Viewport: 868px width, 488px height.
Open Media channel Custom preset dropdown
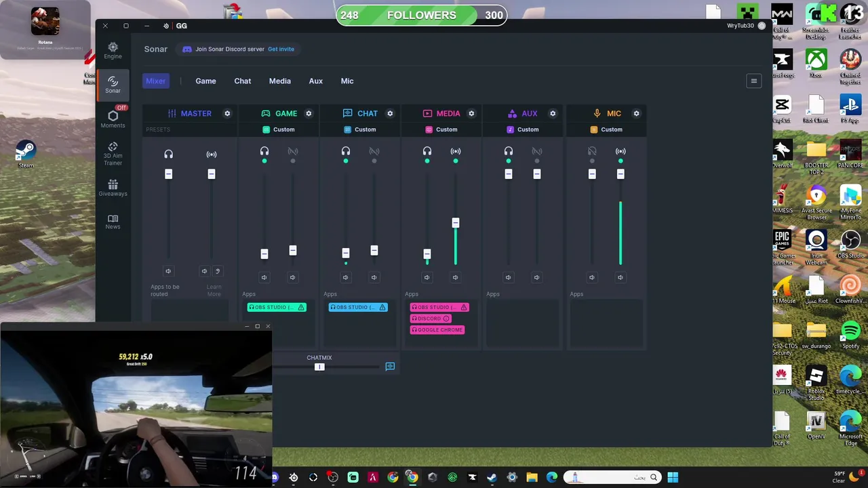pyautogui.click(x=441, y=129)
